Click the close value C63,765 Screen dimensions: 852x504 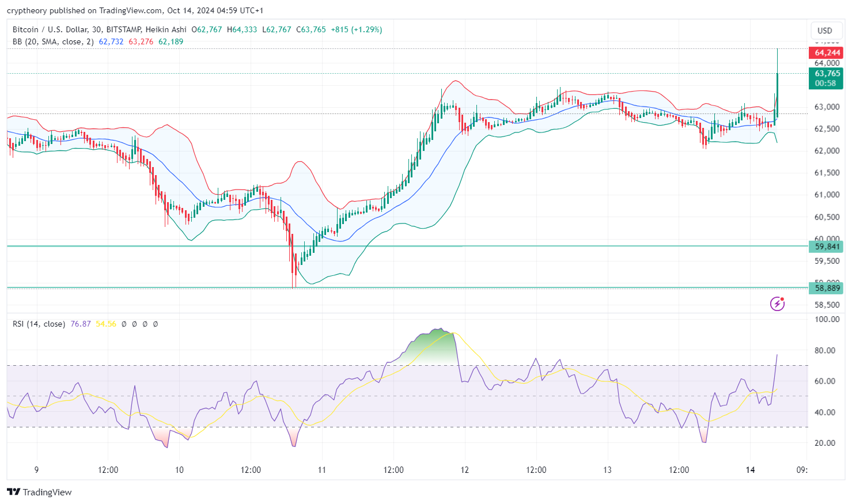(311, 29)
